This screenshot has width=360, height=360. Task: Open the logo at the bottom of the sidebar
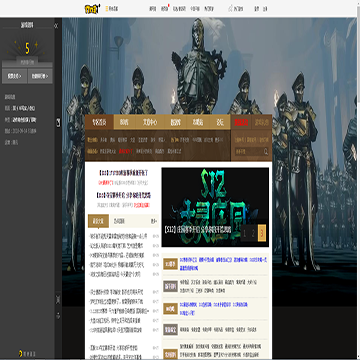(x=27, y=354)
